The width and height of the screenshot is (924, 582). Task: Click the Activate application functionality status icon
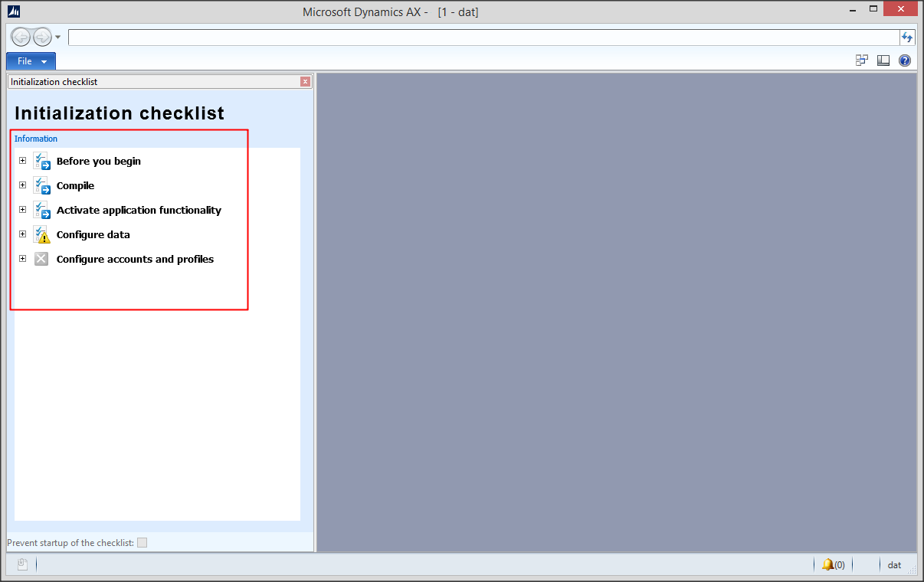tap(41, 210)
